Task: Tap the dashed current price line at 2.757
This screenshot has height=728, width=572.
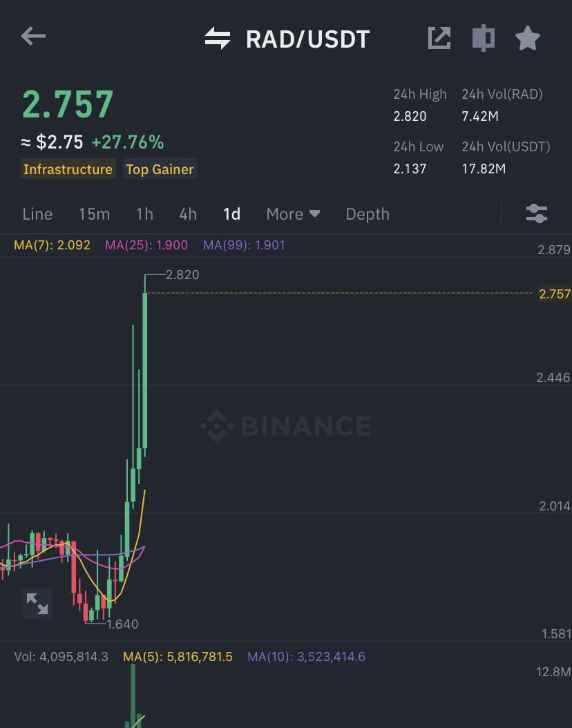Action: coord(311,294)
